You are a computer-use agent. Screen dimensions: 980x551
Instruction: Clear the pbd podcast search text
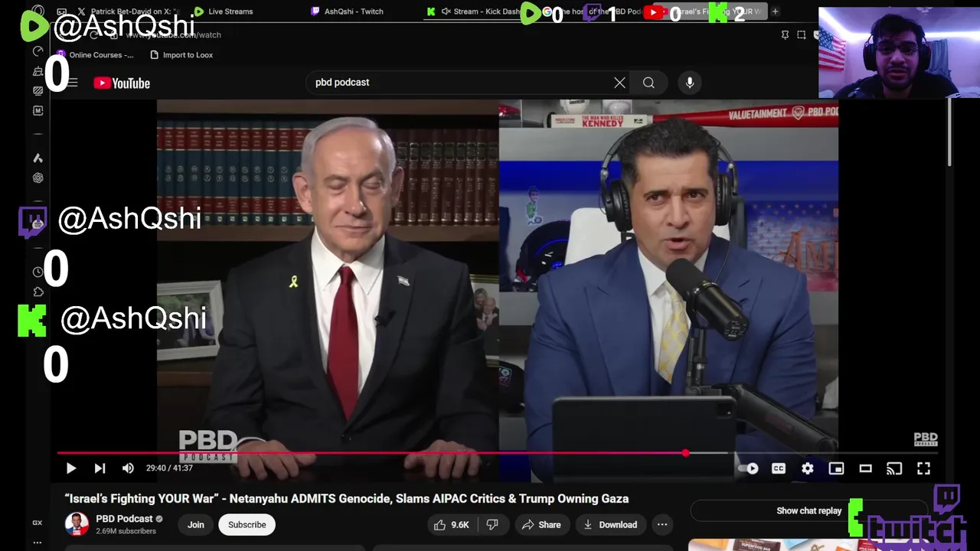click(x=619, y=83)
